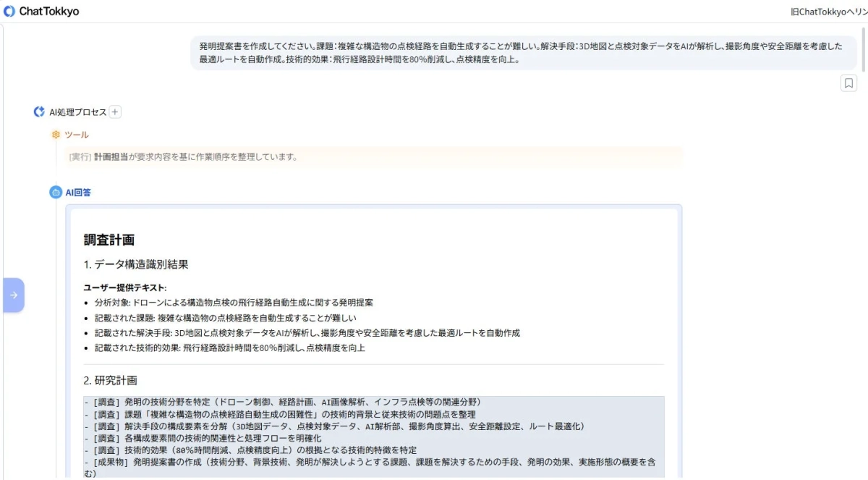
Task: Bookmark the user prompt with bookmark icon
Action: tap(849, 83)
